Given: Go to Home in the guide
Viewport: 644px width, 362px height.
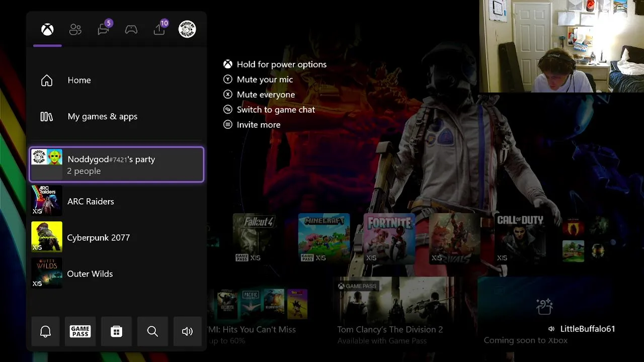Looking at the screenshot, I should click(x=117, y=80).
